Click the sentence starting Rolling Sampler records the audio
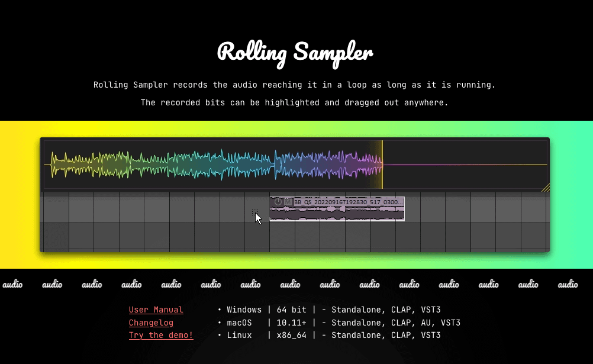593x364 pixels. click(x=294, y=85)
